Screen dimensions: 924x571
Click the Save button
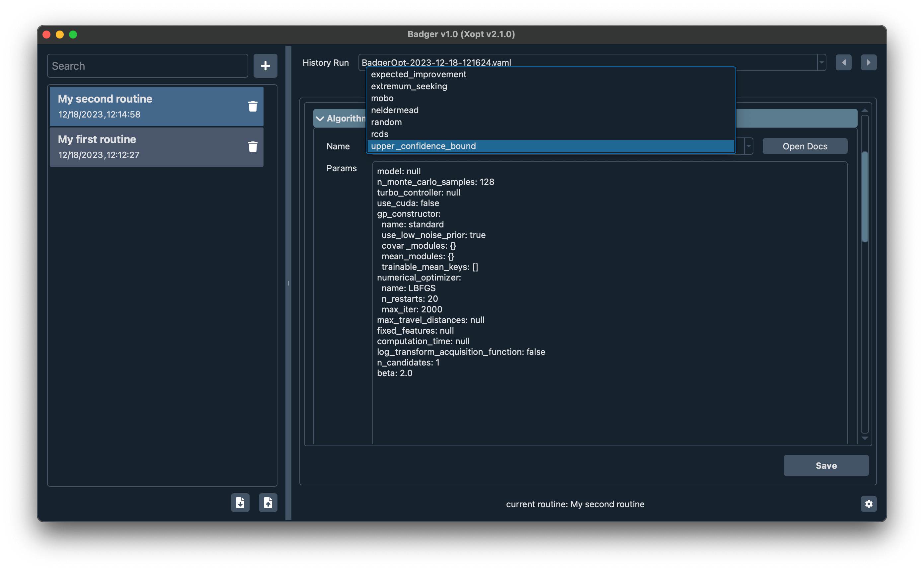pos(826,465)
